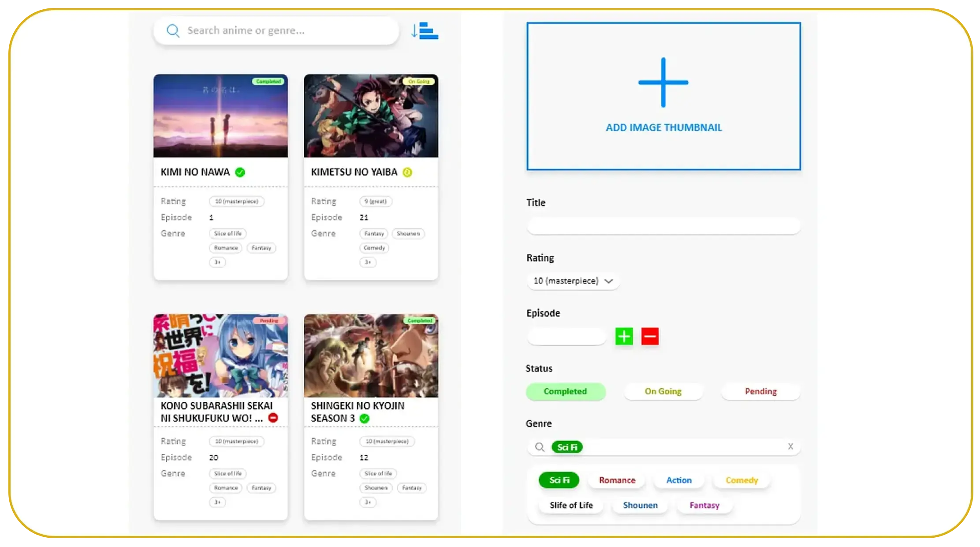Select Completed status

565,392
